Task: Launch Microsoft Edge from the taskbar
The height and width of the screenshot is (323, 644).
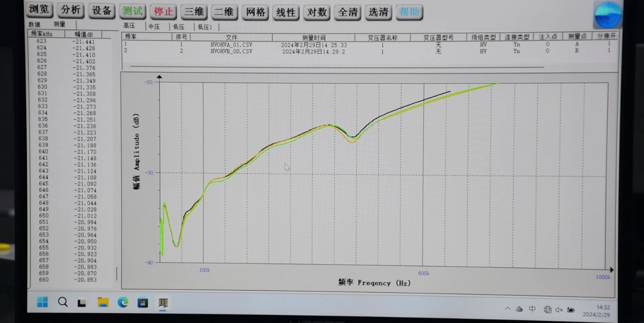Action: (123, 303)
